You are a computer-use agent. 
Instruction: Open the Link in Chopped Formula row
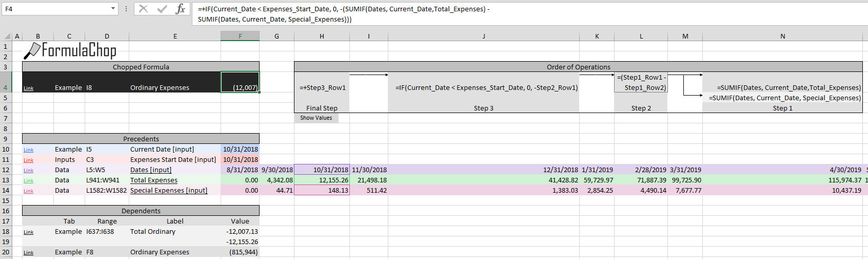(28, 88)
